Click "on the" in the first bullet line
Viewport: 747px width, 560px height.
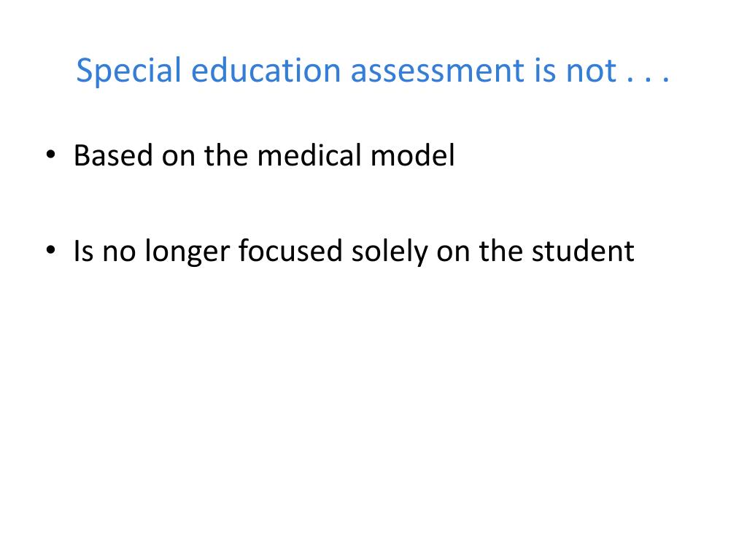tap(205, 155)
